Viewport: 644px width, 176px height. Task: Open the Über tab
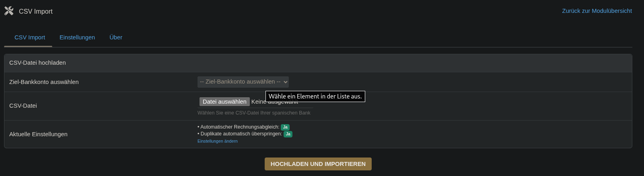click(116, 37)
